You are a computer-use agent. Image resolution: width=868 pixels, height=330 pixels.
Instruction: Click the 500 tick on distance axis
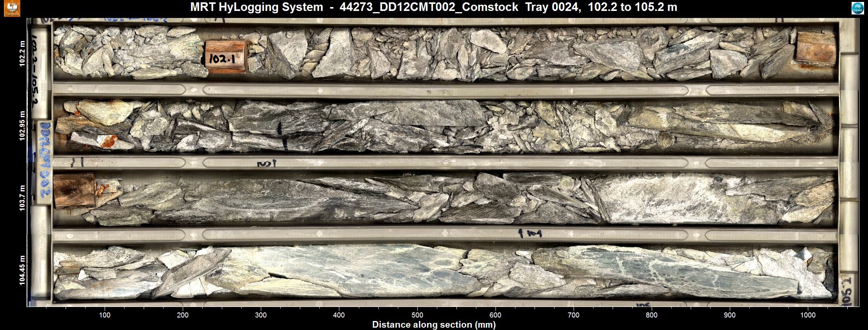coord(417,315)
